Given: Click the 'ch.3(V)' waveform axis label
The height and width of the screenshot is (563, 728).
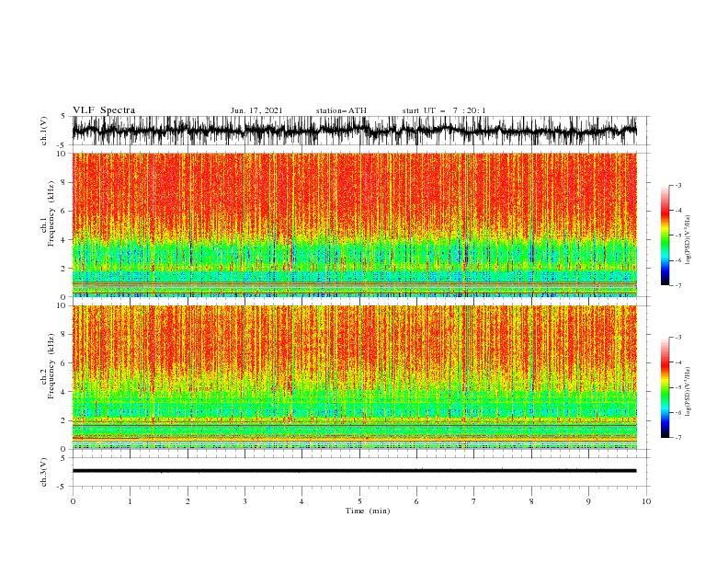Looking at the screenshot, I should (x=44, y=472).
